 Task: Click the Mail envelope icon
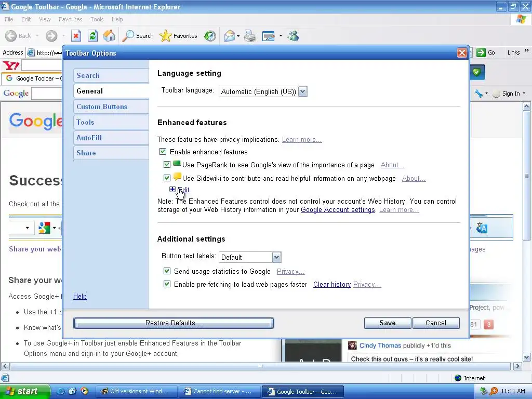coord(229,36)
